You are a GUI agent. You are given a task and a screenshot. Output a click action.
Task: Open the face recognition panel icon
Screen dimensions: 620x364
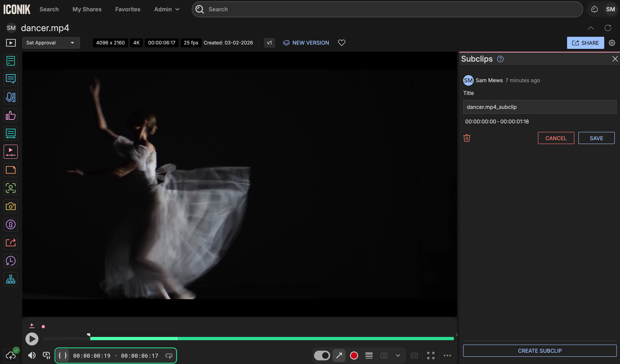pos(11,188)
